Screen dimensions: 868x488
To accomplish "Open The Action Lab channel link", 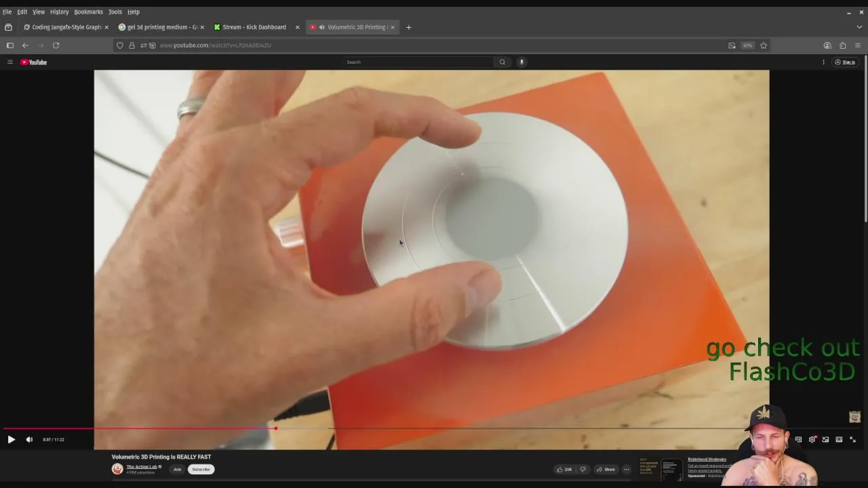I will pyautogui.click(x=142, y=466).
